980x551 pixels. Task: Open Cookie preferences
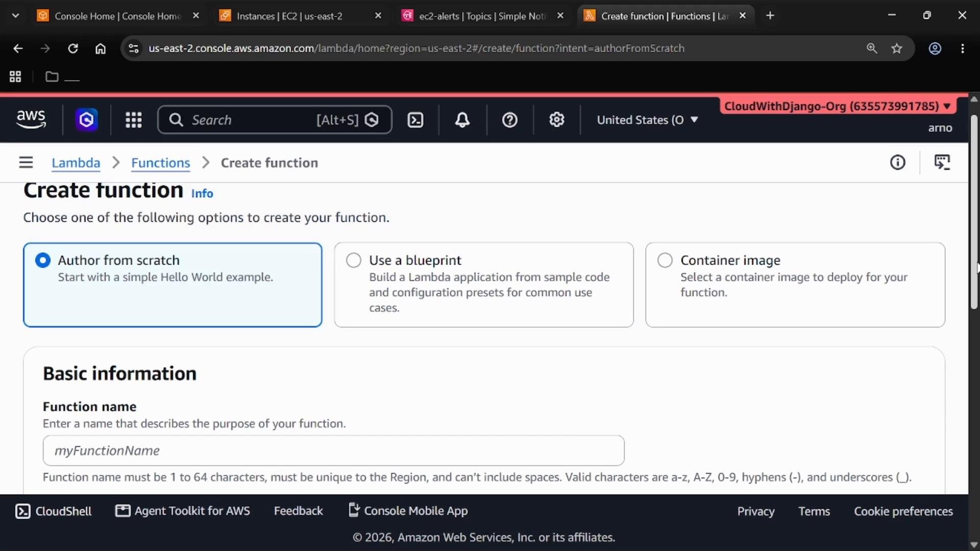point(903,511)
